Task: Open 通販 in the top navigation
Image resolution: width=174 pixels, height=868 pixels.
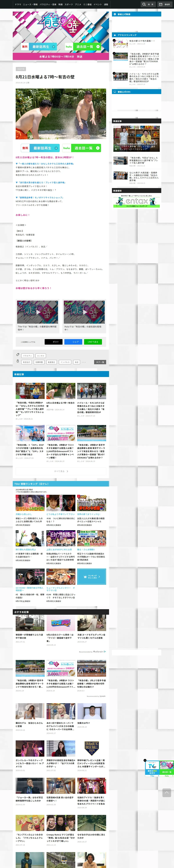Action: [106, 4]
